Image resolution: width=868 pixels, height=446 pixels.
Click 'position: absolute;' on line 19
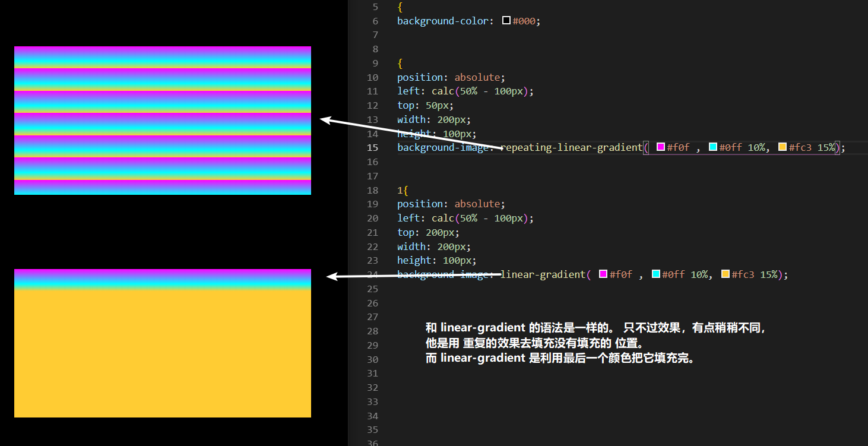pyautogui.click(x=451, y=204)
